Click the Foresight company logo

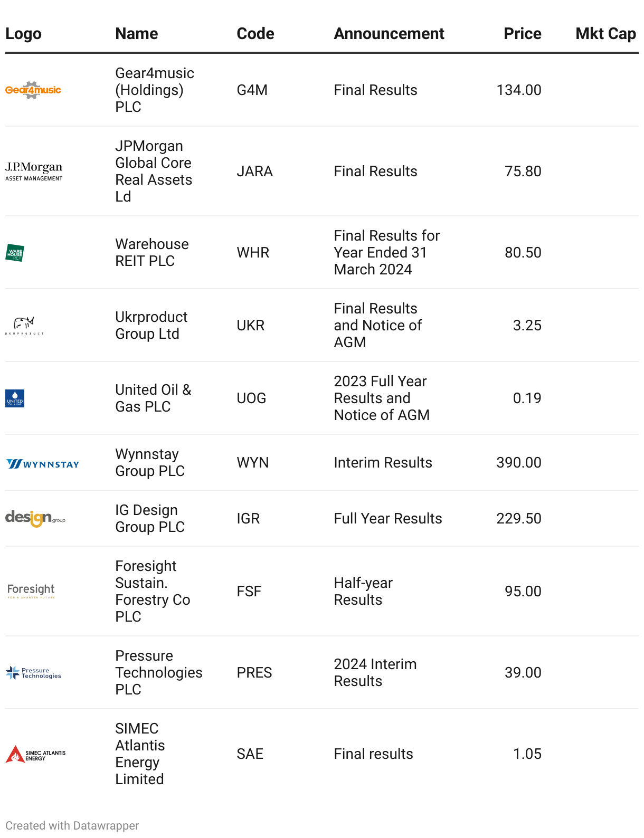(31, 591)
